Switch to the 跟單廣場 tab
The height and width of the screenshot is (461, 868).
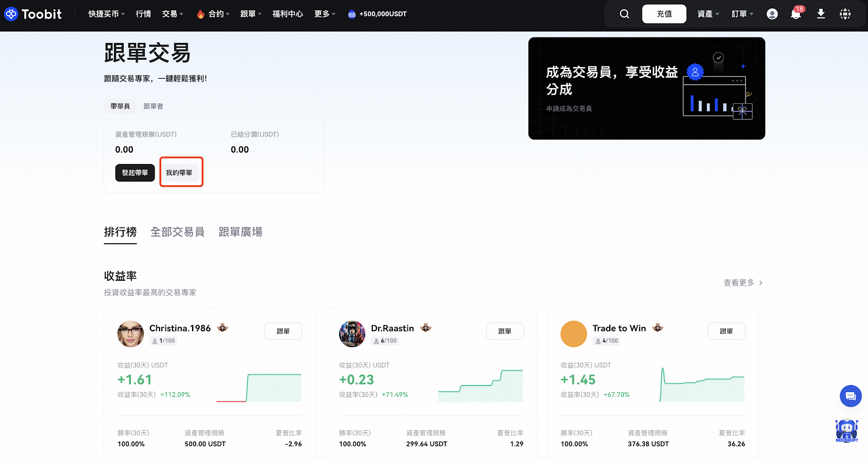240,232
